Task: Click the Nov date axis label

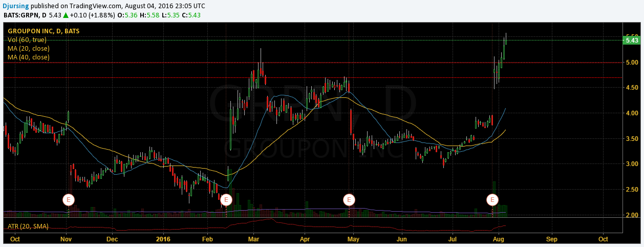Action: [67, 239]
